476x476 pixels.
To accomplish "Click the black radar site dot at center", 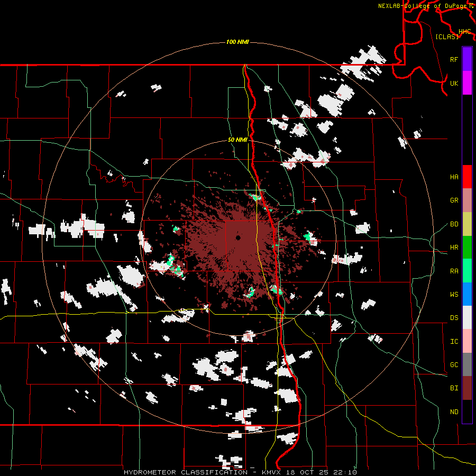I will tap(238, 237).
